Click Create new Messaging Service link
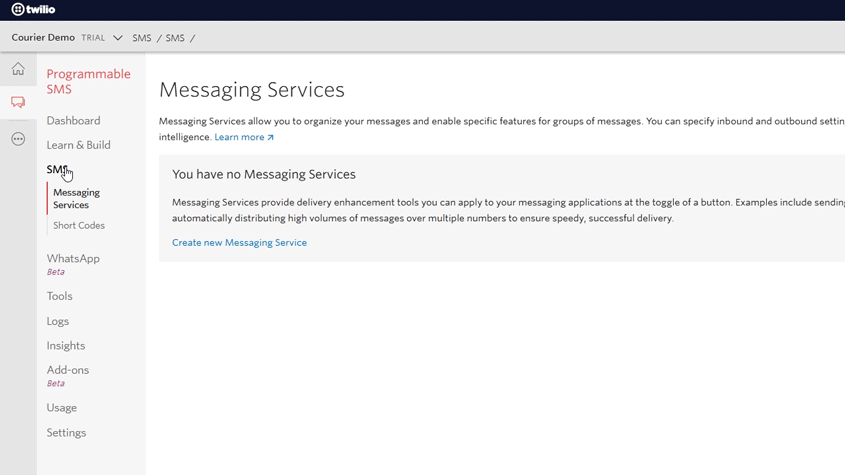The image size is (845, 475). (239, 243)
